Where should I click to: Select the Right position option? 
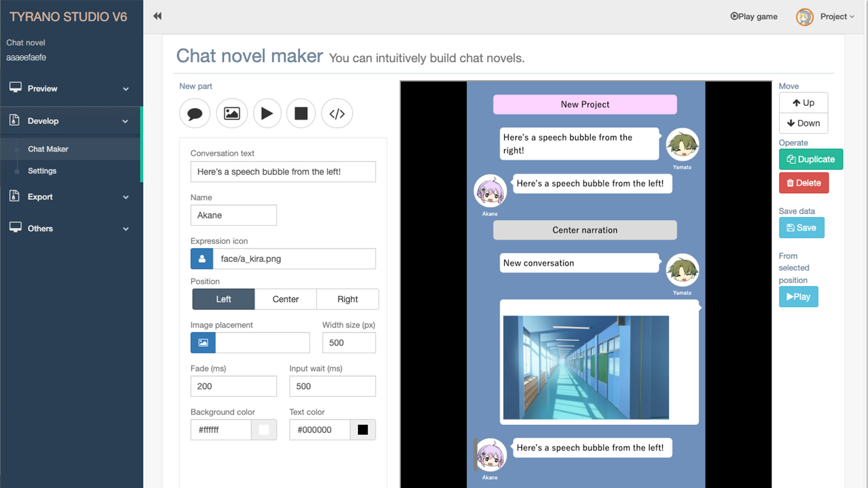[x=347, y=299]
